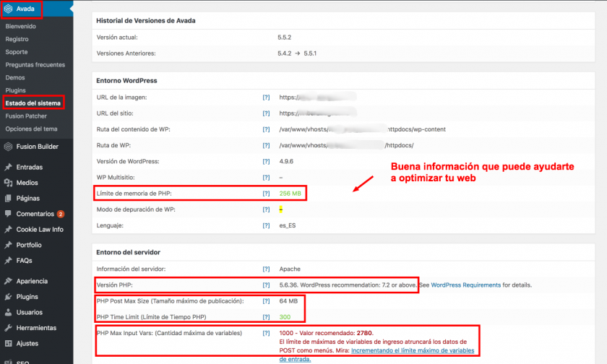Click the current version value 5.5.2
607x364 pixels.
click(284, 38)
